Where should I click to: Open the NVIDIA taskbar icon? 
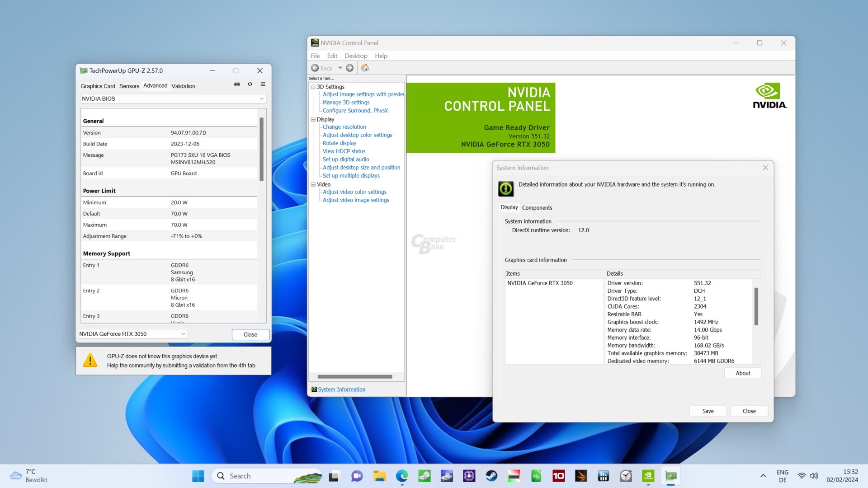648,476
